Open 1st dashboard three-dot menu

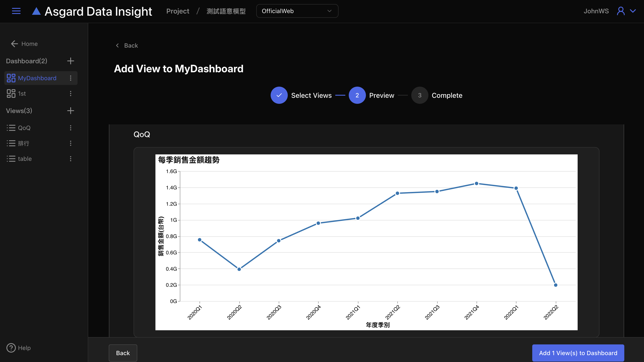(x=70, y=94)
